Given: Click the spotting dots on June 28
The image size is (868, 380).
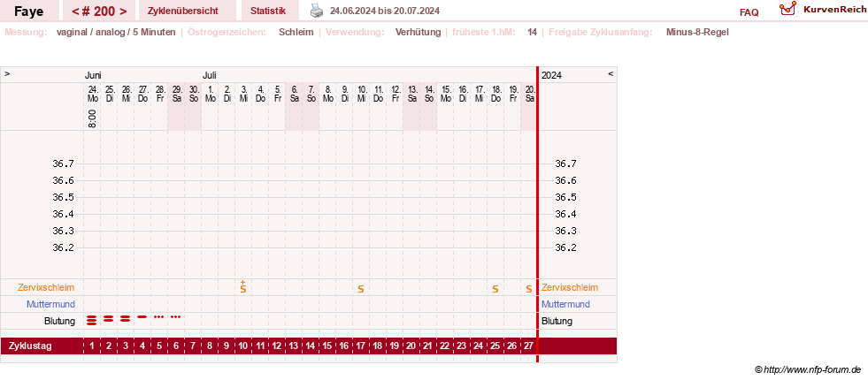Looking at the screenshot, I should (x=159, y=317).
